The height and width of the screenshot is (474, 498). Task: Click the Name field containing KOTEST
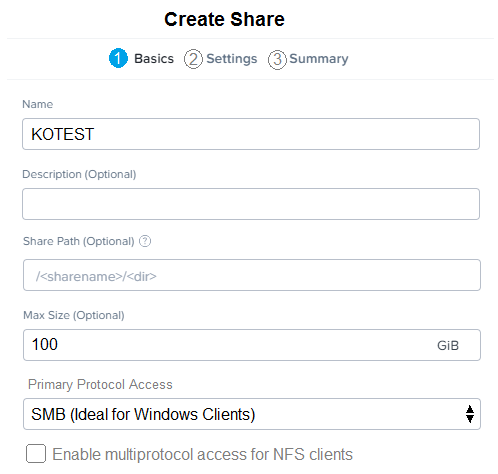pos(251,134)
